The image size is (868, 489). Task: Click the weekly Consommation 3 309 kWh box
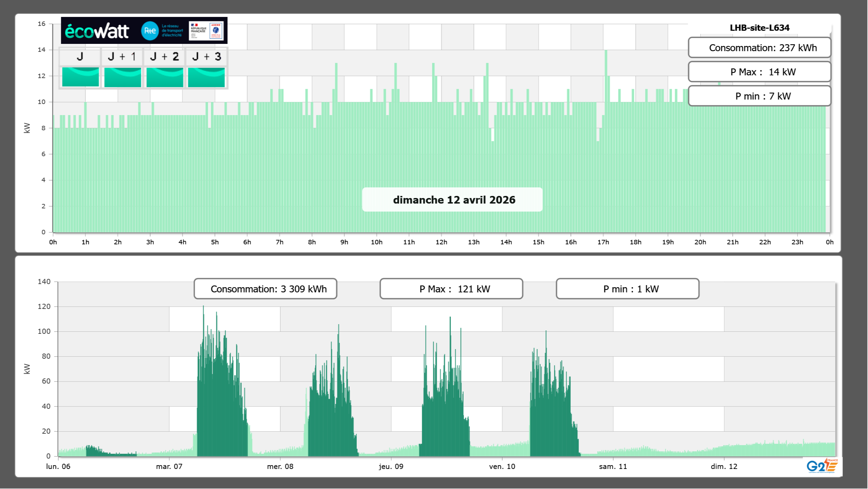tap(265, 289)
